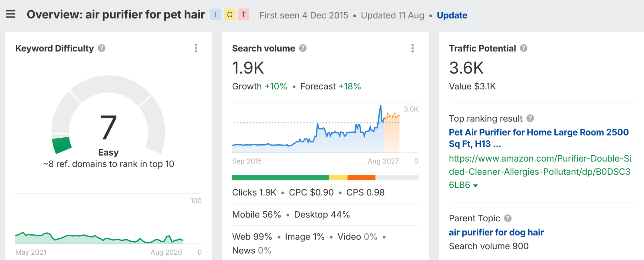Click the informational intent badge I

216,14
